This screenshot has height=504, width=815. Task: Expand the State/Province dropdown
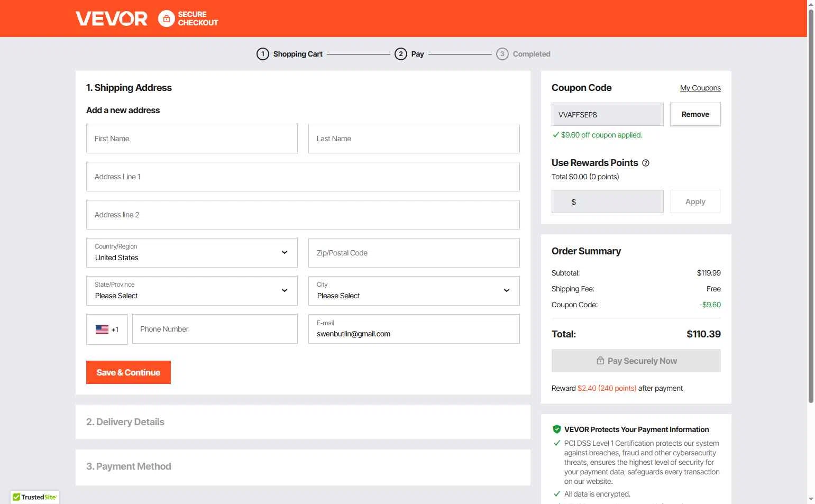tap(192, 291)
